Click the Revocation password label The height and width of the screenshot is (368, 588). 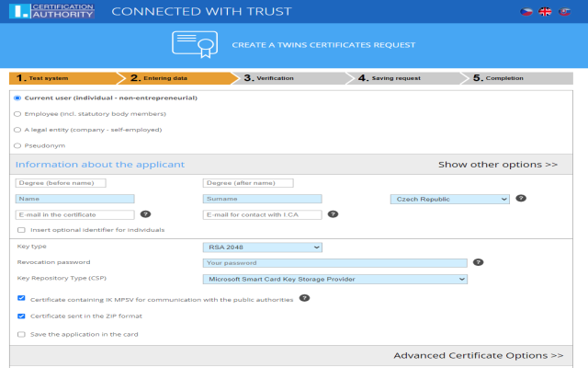coord(53,262)
